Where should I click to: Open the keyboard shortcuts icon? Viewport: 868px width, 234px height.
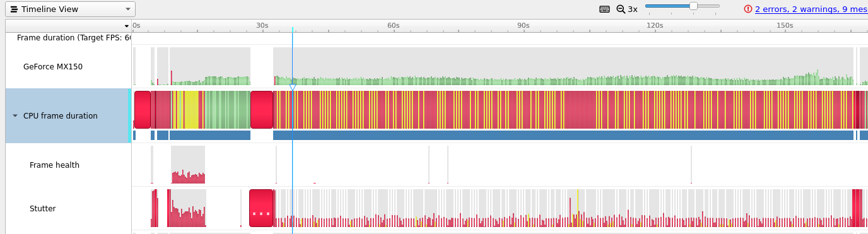(604, 9)
